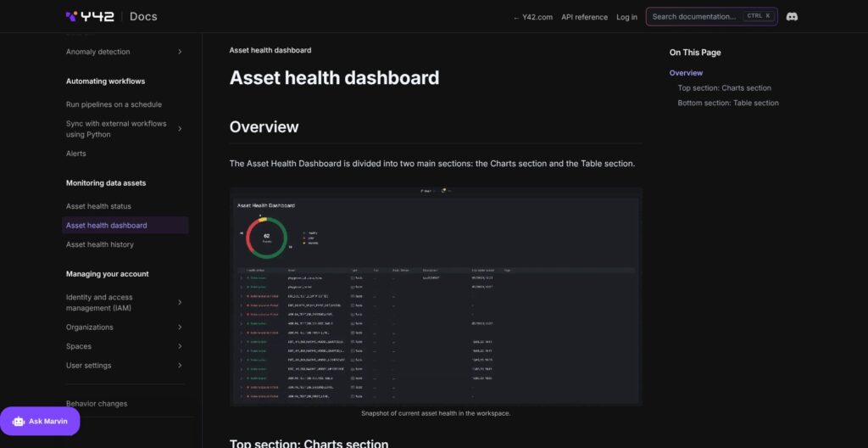Open Asset health status page
The width and height of the screenshot is (868, 448).
click(x=98, y=206)
